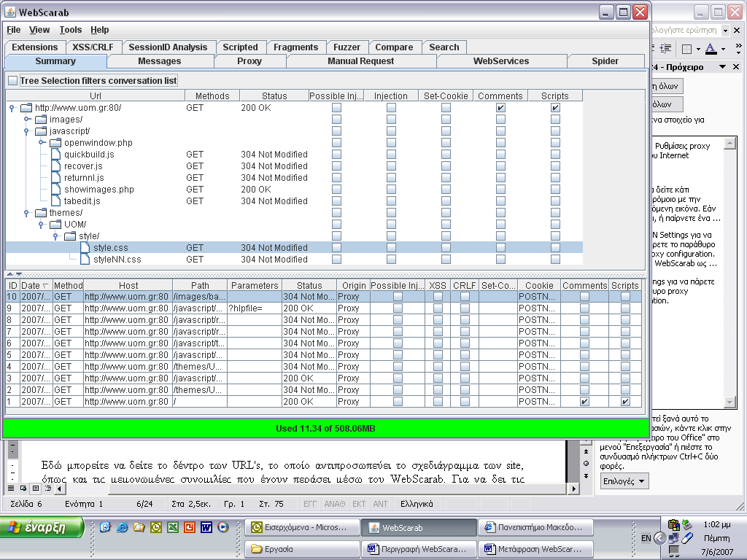
Task: Toggle Comments checkbox for http://www.uom.gr:80/ row
Action: [500, 108]
